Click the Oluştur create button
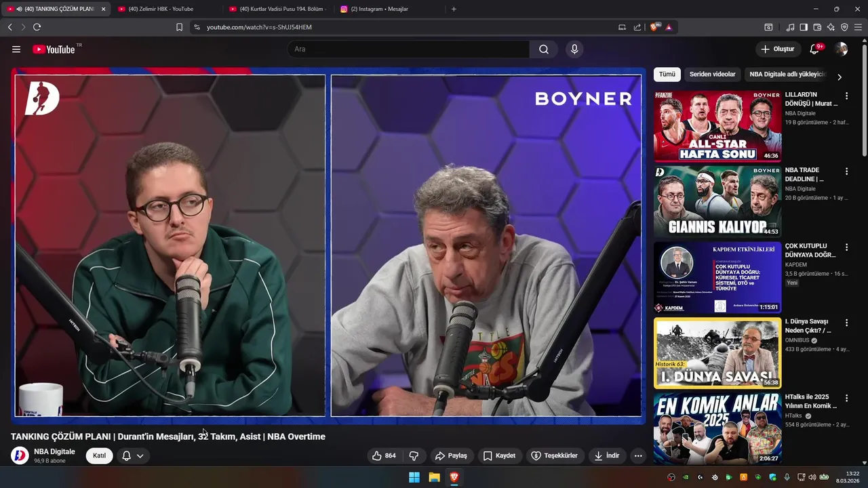Viewport: 868px width, 488px height. click(x=778, y=49)
